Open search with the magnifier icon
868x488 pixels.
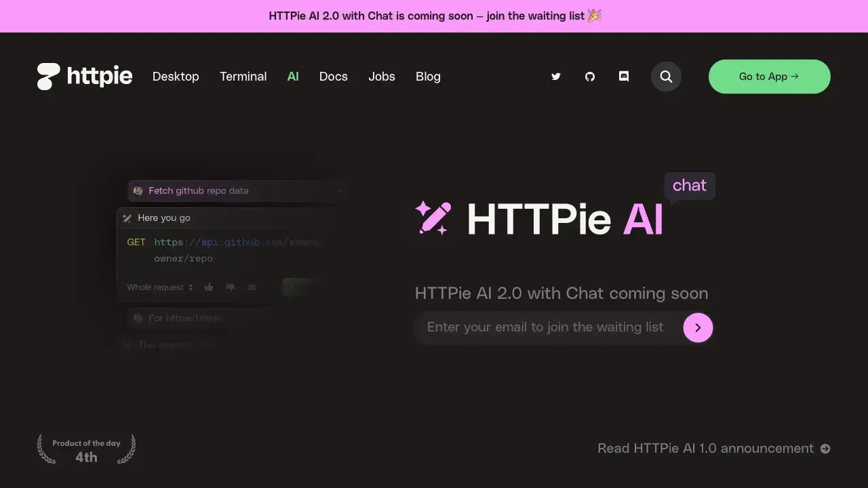point(666,77)
